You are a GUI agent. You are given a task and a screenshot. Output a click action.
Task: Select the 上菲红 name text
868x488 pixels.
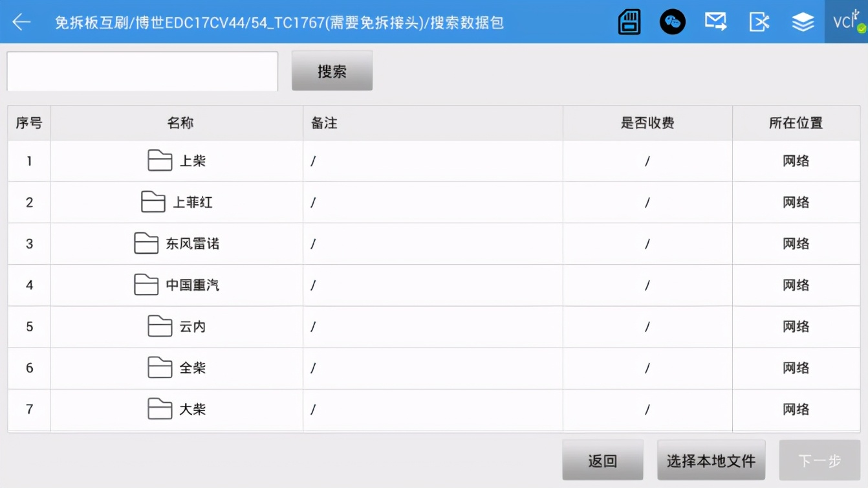[193, 203]
